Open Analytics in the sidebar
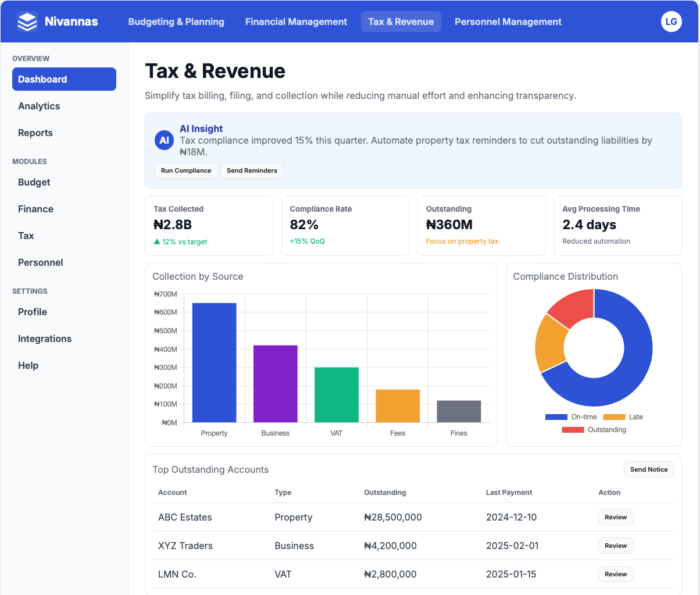 pos(39,106)
